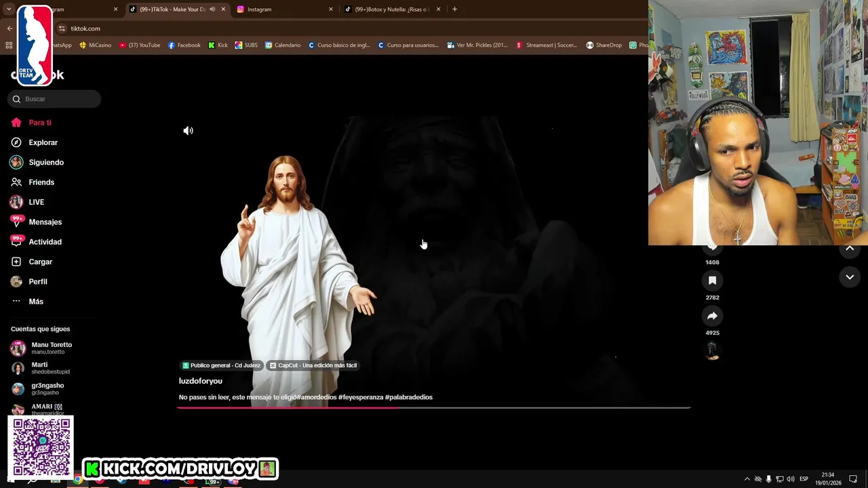Open luzdoforyou creator profile
This screenshot has height=488, width=868.
pos(201,381)
